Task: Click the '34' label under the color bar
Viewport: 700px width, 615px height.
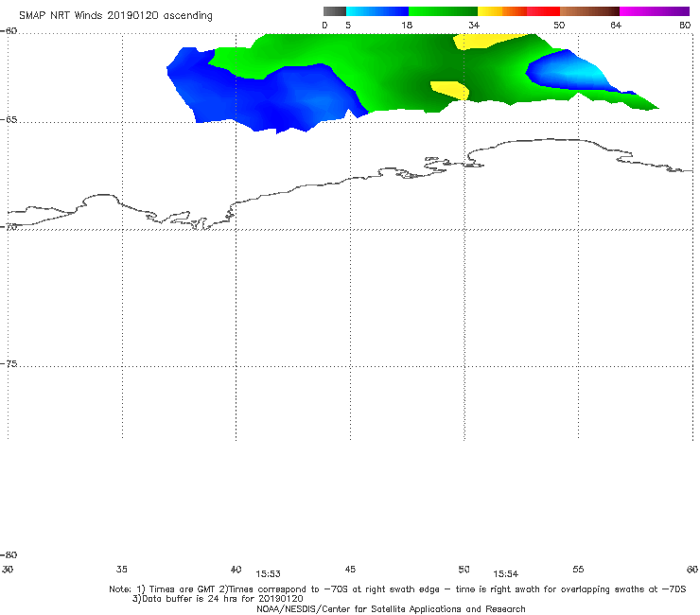Action: pos(474,25)
